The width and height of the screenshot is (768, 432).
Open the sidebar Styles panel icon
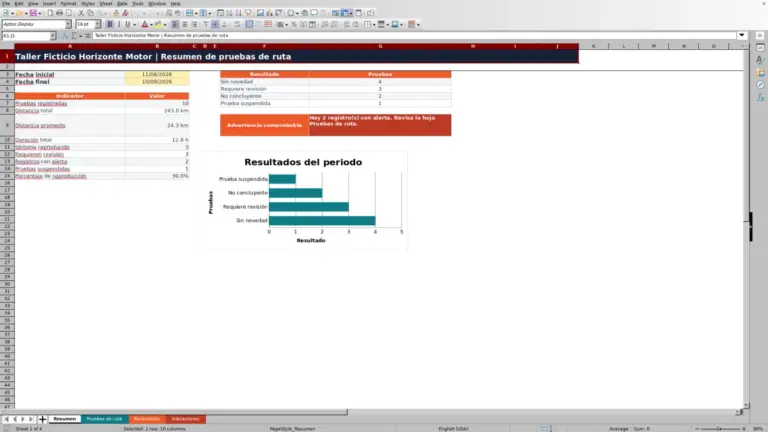click(760, 60)
